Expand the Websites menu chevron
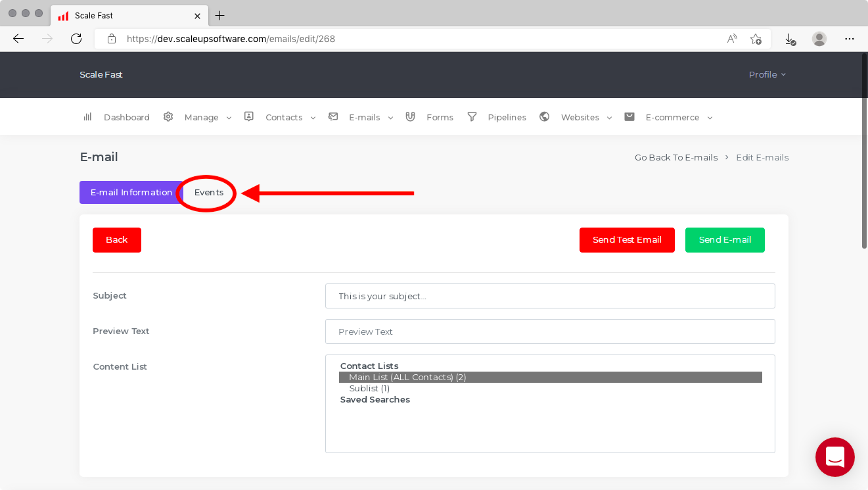 click(x=609, y=118)
